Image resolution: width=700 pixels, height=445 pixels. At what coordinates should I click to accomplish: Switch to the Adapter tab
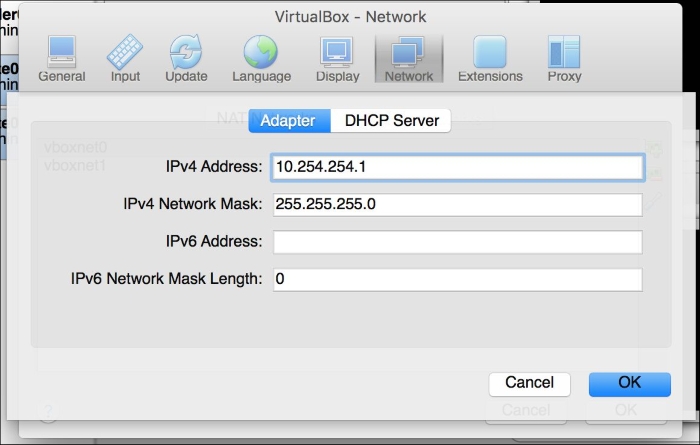click(289, 121)
